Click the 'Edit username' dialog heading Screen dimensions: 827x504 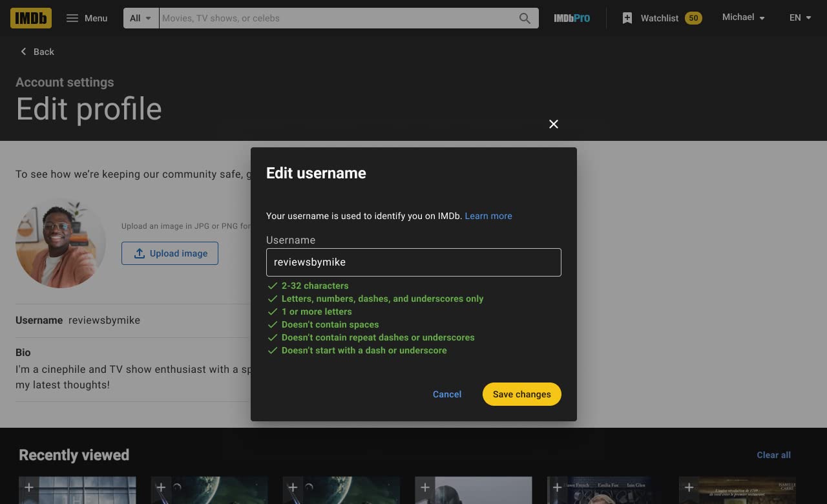tap(316, 173)
